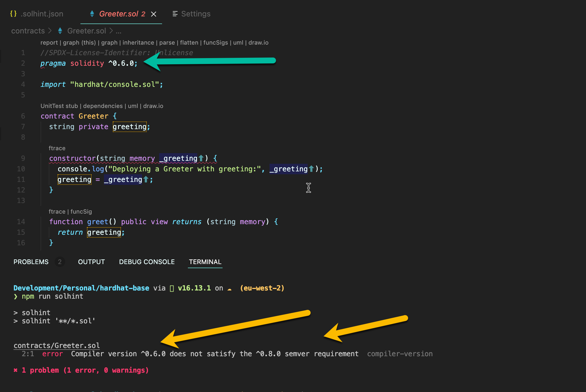Generate a UnitTest stub via the CodeLens link
This screenshot has height=392, width=586.
pos(60,106)
